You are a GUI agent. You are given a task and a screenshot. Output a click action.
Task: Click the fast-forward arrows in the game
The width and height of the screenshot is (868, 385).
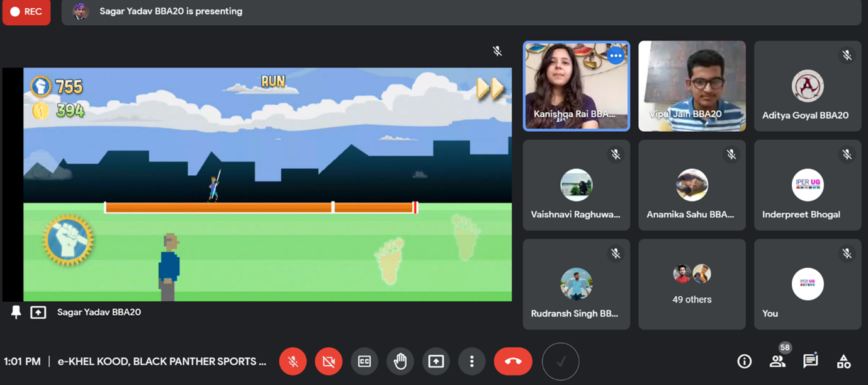click(490, 88)
